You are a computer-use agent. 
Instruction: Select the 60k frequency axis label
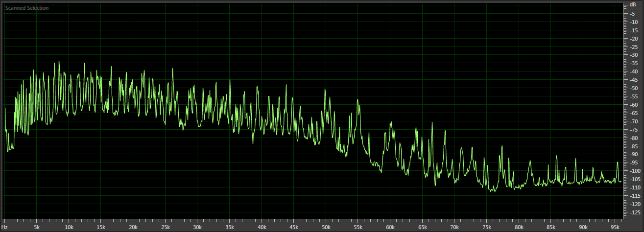(390, 228)
